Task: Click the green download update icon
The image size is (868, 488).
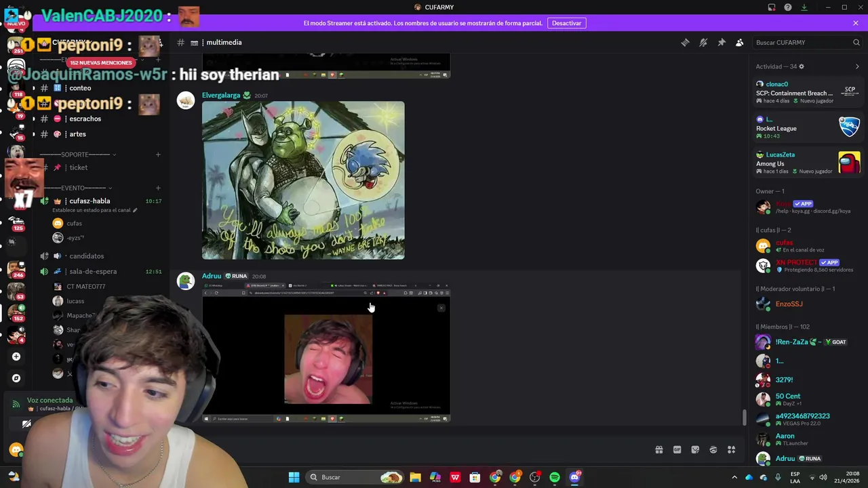Action: (804, 7)
